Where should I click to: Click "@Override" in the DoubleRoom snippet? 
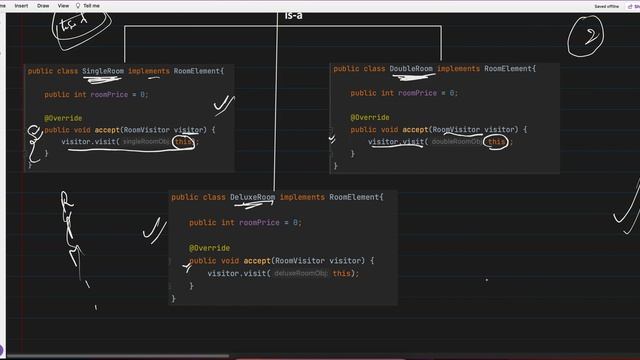coord(370,117)
